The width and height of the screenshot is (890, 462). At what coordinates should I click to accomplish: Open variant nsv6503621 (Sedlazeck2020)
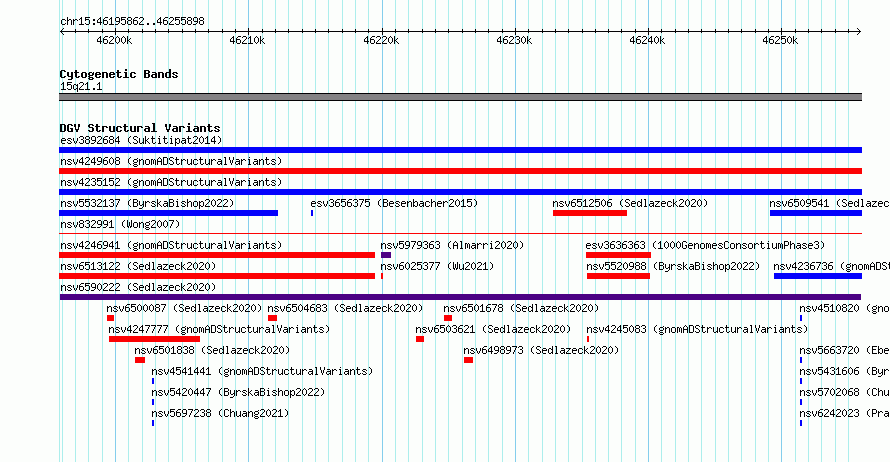493,329
